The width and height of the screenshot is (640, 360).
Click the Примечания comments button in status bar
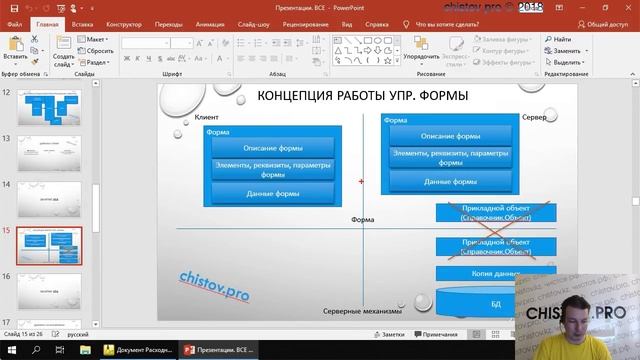[x=435, y=334]
